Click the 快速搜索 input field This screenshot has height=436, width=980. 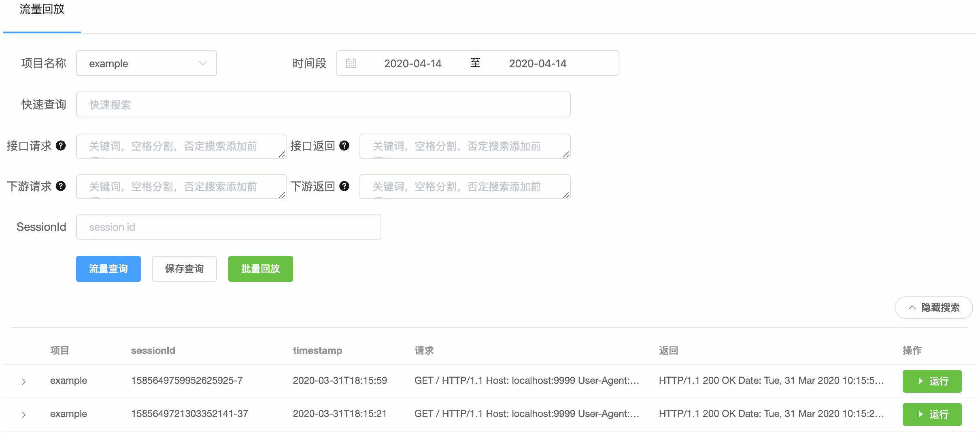(x=323, y=104)
